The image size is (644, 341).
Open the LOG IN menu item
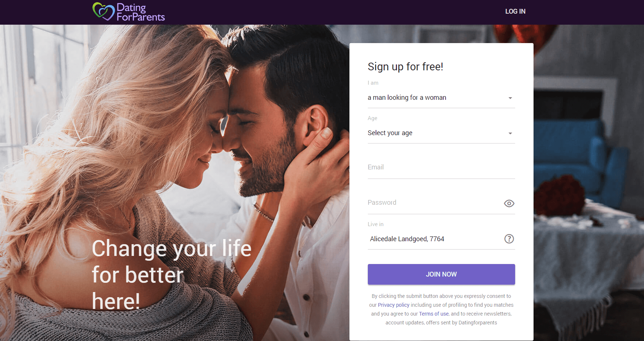[515, 11]
